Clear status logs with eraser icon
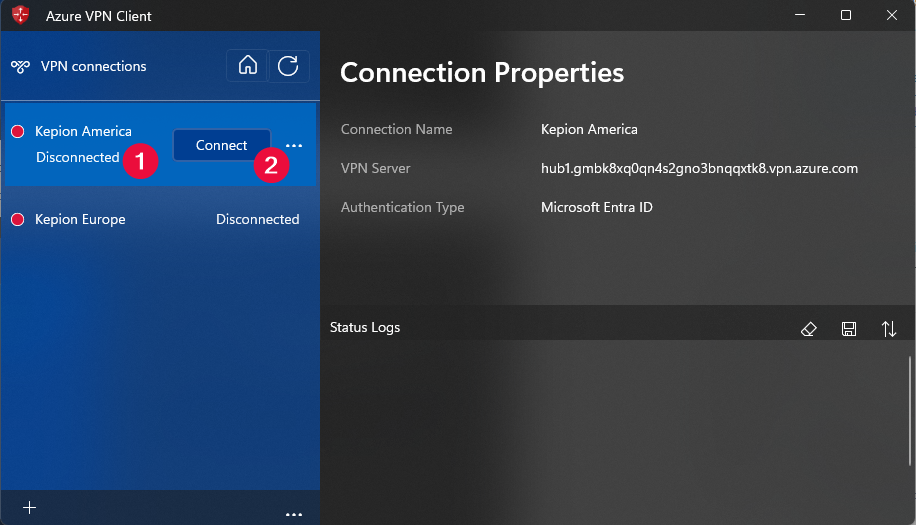916x525 pixels. pos(810,329)
